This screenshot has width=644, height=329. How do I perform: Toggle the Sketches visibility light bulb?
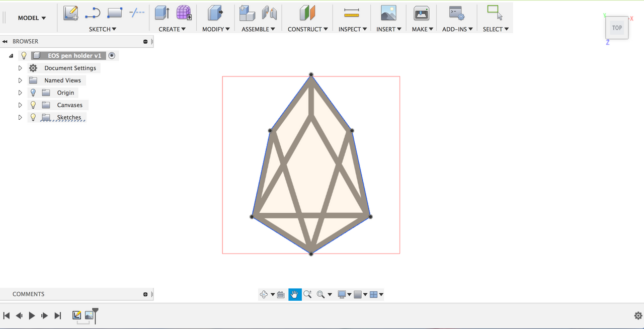tap(33, 117)
